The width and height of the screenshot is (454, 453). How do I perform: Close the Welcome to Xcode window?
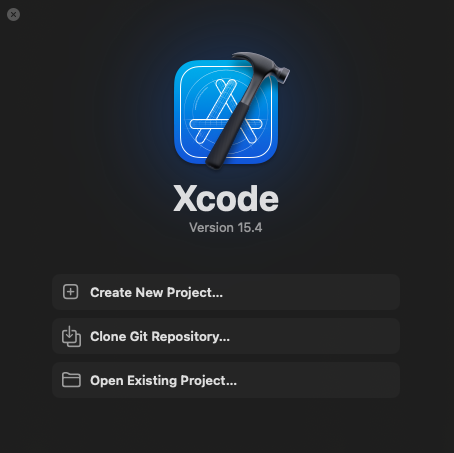[x=13, y=15]
